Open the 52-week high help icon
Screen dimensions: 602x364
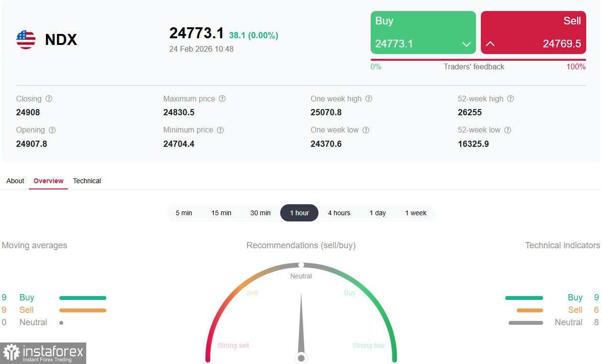click(511, 99)
